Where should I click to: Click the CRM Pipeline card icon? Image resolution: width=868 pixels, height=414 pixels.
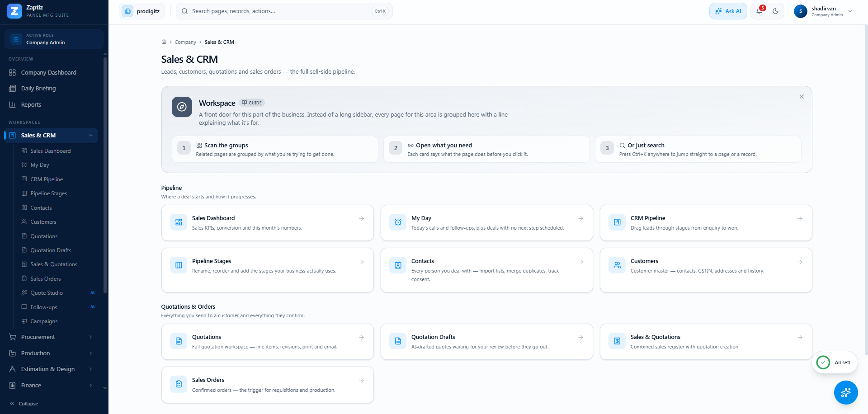[617, 222]
